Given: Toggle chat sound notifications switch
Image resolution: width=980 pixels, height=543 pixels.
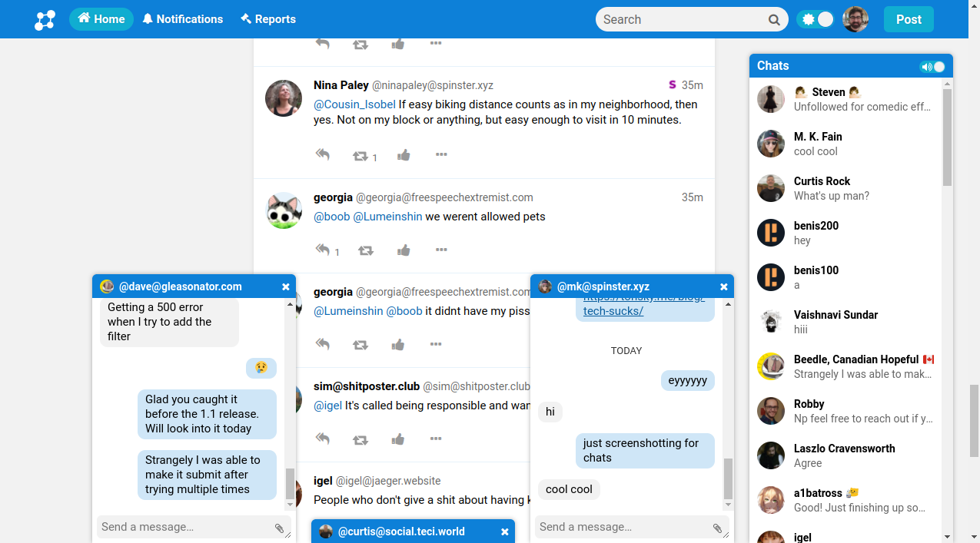Looking at the screenshot, I should 932,67.
